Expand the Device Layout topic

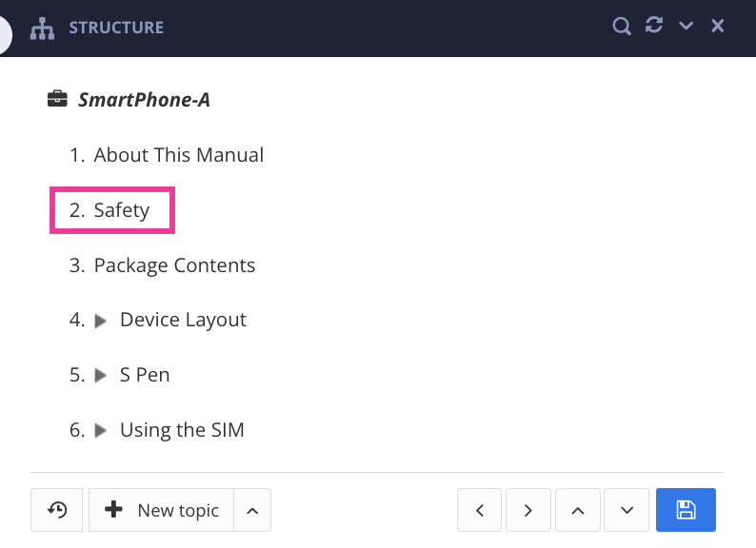pos(102,322)
